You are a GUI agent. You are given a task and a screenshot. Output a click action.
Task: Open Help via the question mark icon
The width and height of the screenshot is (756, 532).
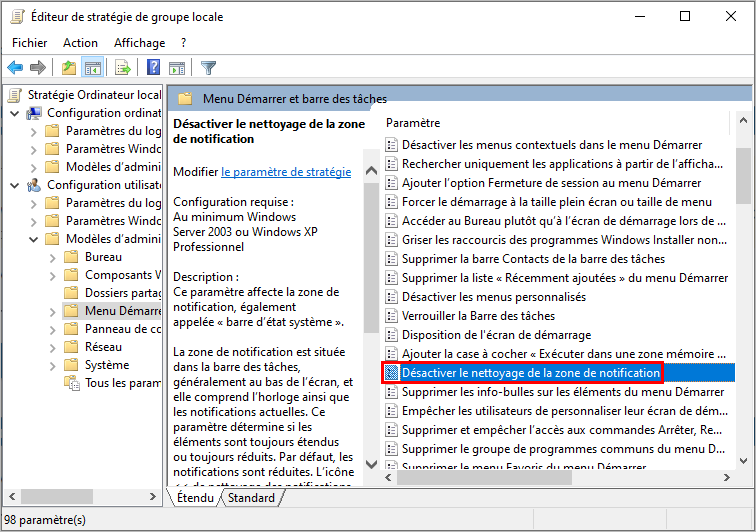pyautogui.click(x=153, y=67)
